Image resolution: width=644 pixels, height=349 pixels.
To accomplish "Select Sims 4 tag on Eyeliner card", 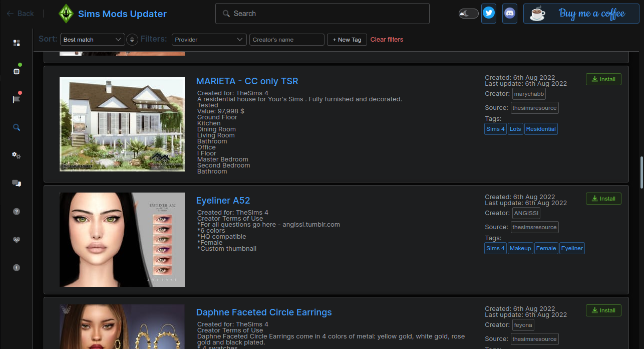I will pos(495,248).
